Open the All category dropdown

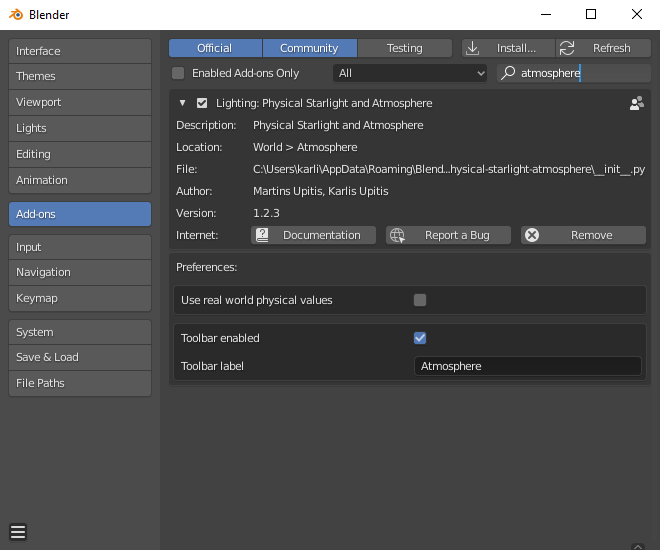click(410, 73)
